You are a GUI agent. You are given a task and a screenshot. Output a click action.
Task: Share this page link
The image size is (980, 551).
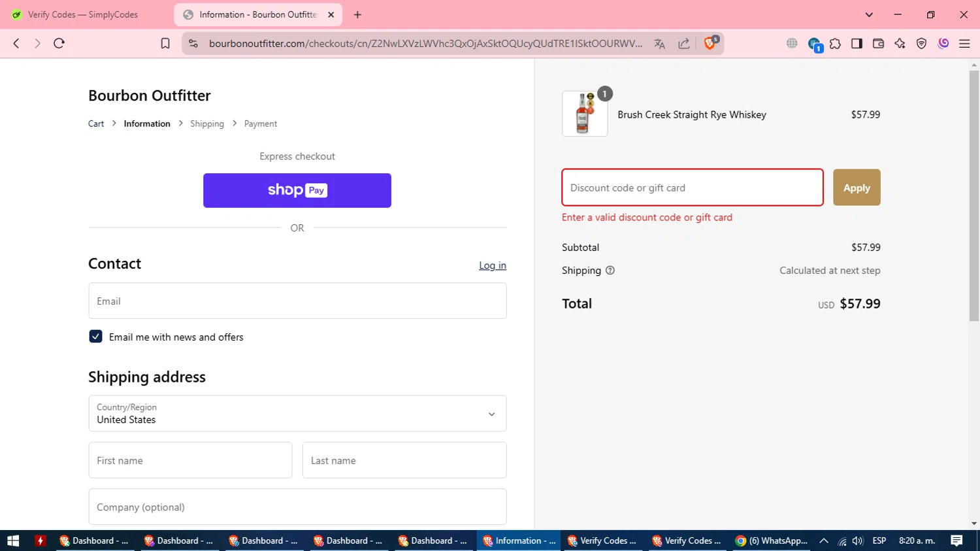point(684,43)
